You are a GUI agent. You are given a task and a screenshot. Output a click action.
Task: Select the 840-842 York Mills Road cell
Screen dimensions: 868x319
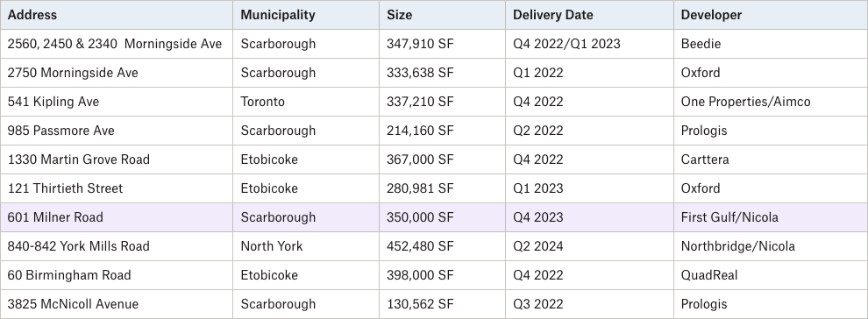(x=117, y=246)
